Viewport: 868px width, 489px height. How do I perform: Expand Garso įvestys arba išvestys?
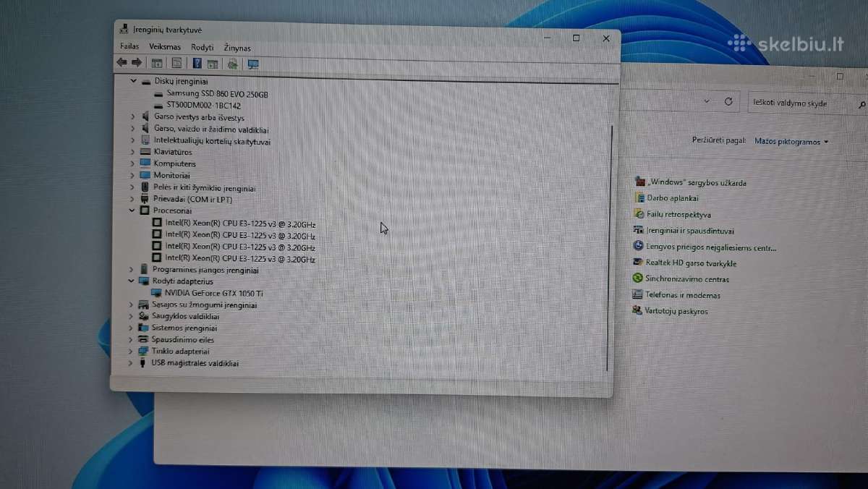pos(132,116)
